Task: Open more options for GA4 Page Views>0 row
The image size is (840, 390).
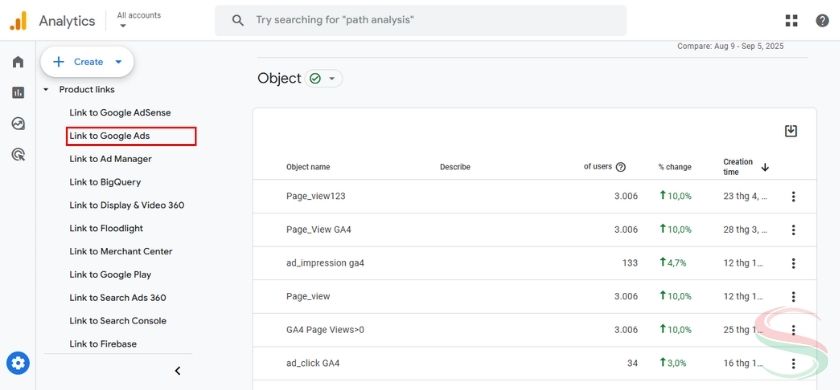Action: click(x=793, y=330)
